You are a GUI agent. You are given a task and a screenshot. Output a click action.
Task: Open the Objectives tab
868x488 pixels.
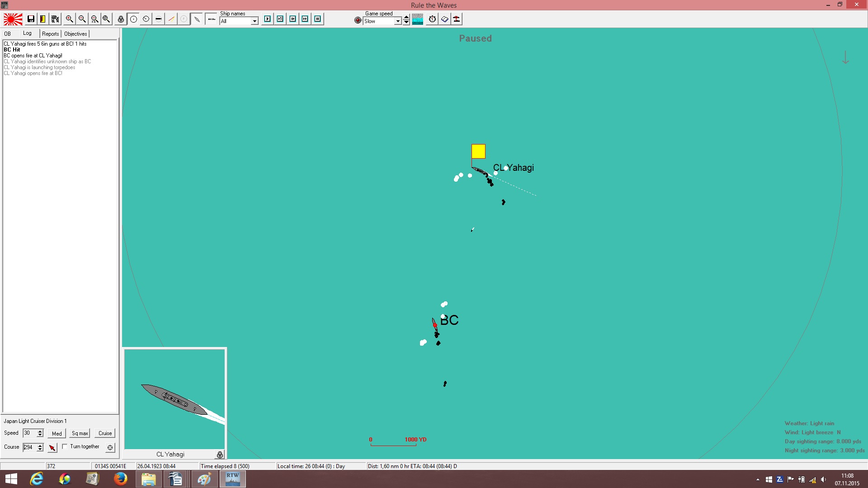tap(75, 34)
